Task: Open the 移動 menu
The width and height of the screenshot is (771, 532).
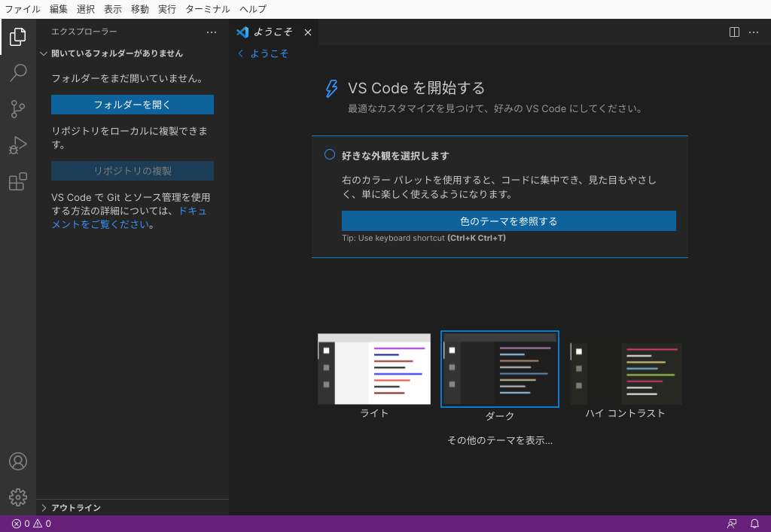Action: [139, 9]
